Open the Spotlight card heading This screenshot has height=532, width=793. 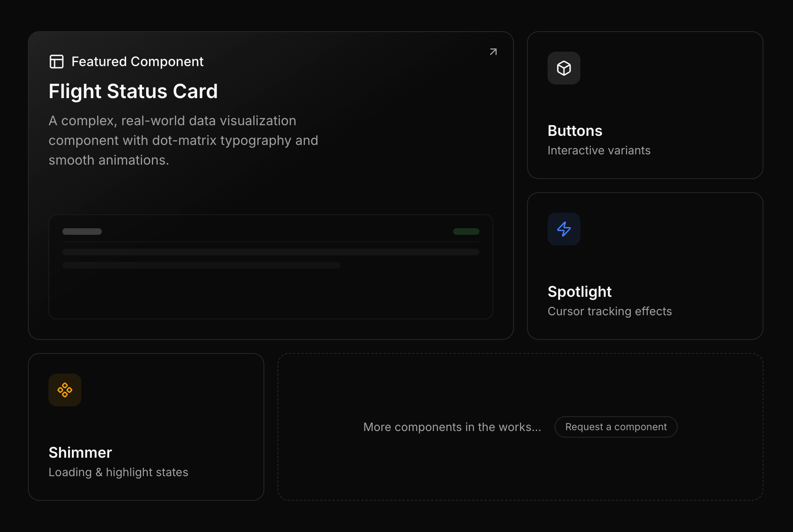click(x=580, y=292)
